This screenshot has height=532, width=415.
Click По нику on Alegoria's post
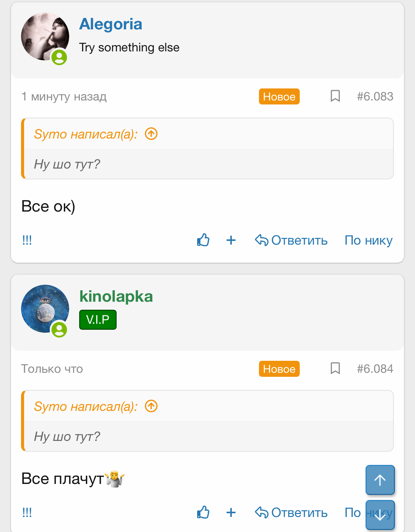coord(369,240)
